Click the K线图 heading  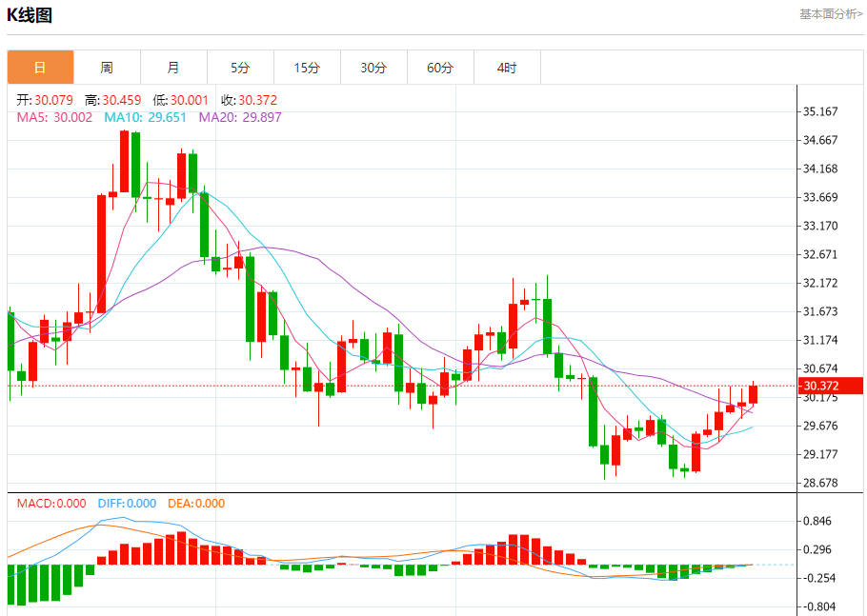30,15
